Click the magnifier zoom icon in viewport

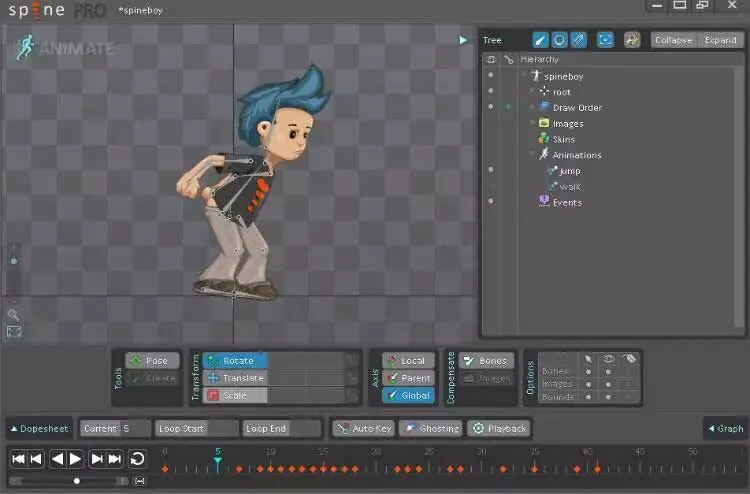13,315
